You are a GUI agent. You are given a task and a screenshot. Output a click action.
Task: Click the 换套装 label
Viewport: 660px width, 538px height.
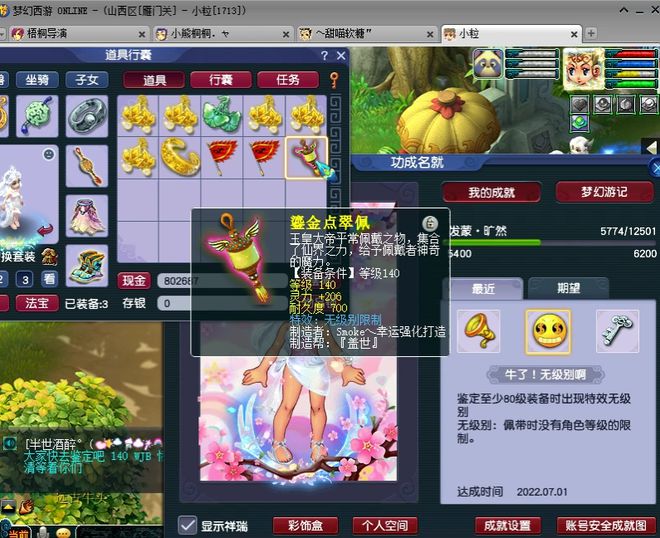(x=18, y=256)
